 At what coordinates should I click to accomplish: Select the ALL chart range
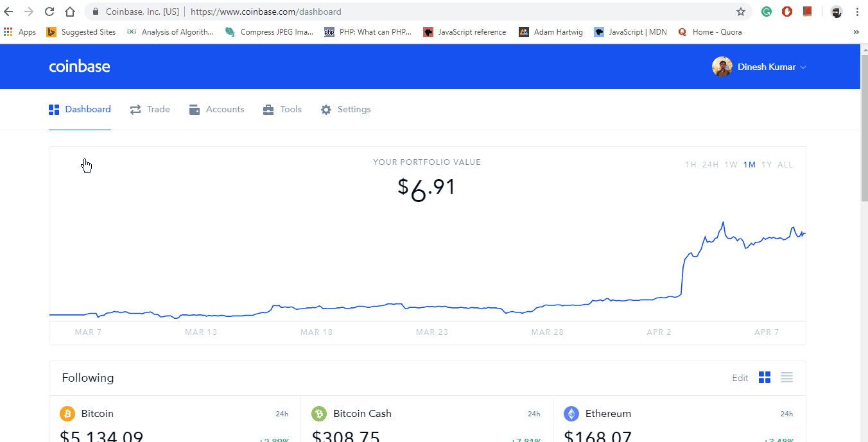pyautogui.click(x=785, y=164)
